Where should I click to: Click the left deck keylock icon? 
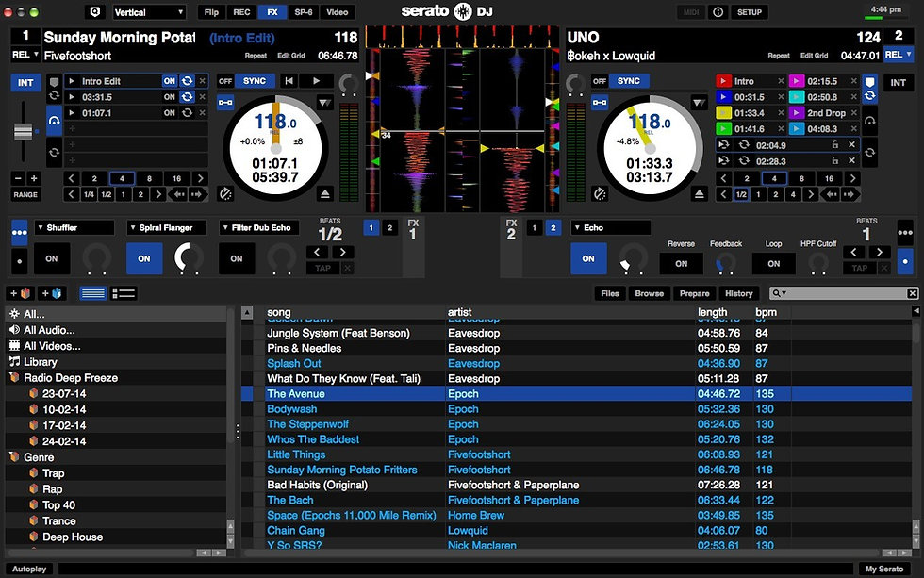click(x=225, y=194)
